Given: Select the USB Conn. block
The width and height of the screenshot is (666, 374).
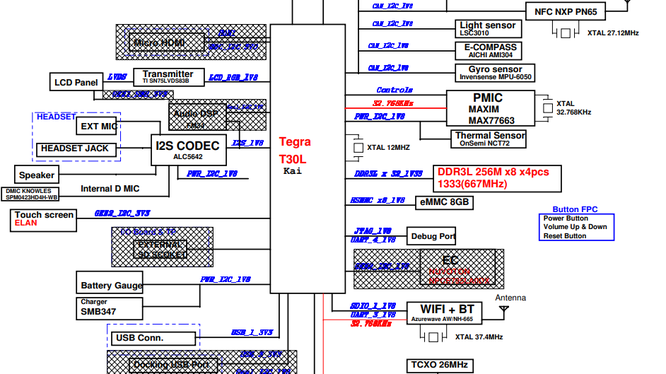Looking at the screenshot, I should [x=153, y=338].
